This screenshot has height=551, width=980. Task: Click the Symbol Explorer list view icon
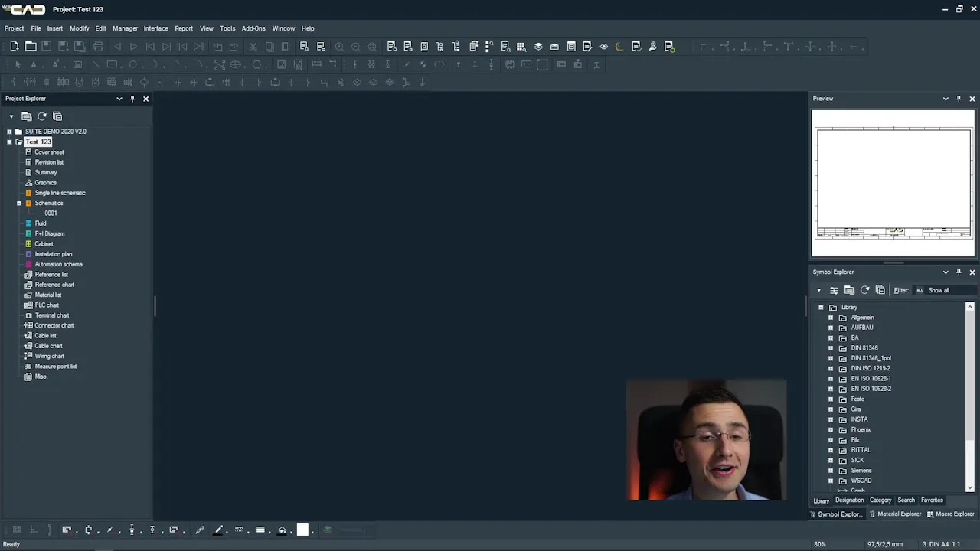point(834,290)
